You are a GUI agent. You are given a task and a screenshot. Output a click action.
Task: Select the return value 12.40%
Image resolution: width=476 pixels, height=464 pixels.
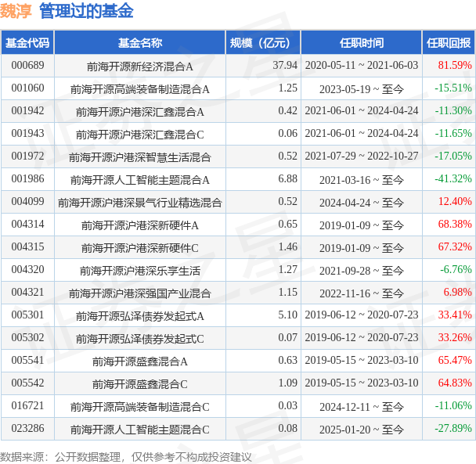click(455, 202)
